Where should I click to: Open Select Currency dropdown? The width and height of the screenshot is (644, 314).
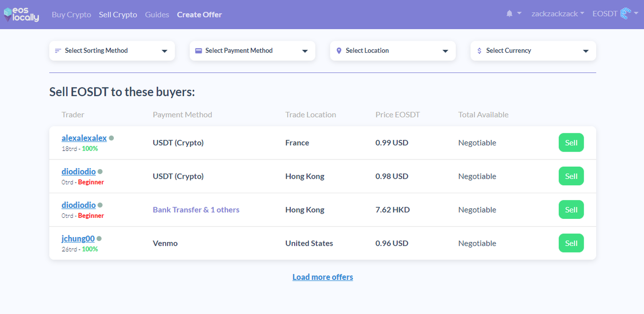tap(533, 51)
